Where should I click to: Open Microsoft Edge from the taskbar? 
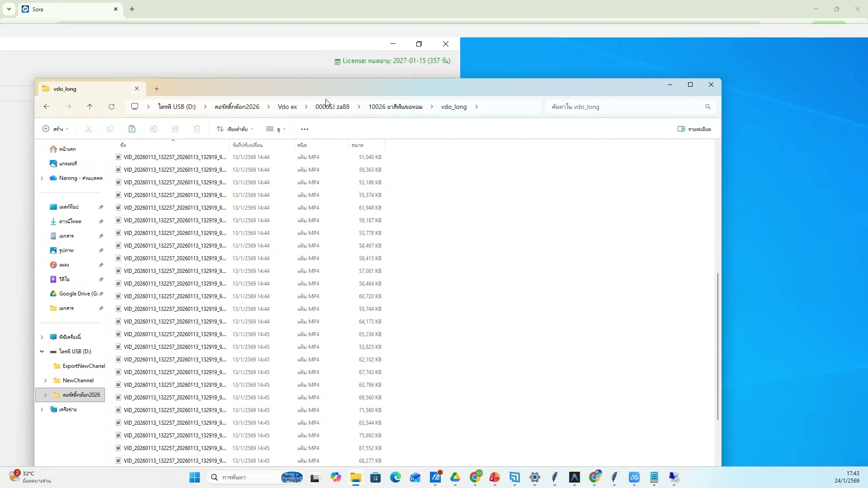point(396,478)
